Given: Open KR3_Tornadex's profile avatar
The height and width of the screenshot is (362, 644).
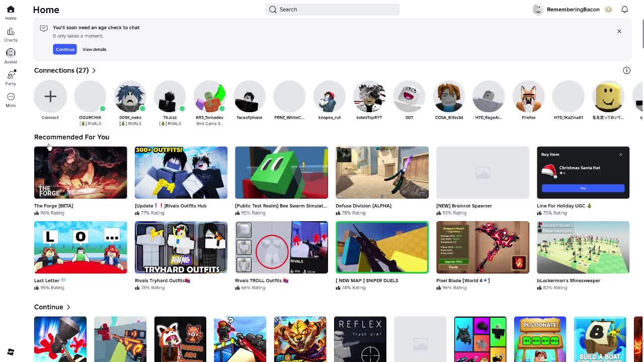Looking at the screenshot, I should [x=210, y=96].
